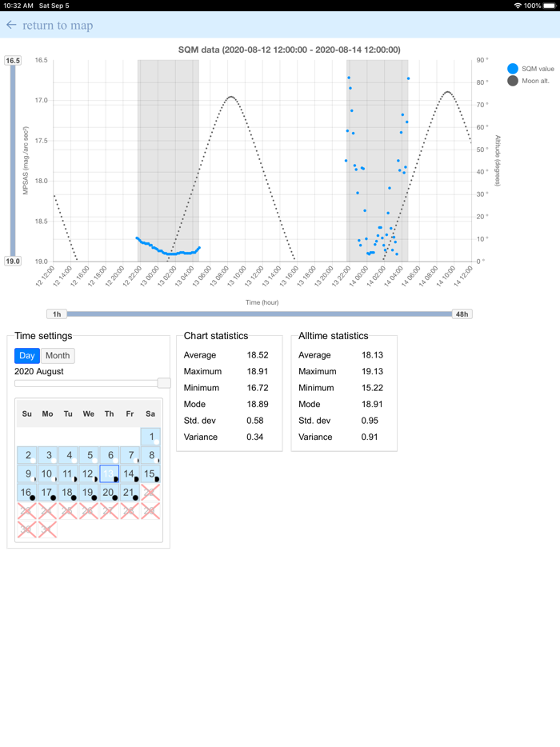Click the 19.0 lower MPSAS range handle
Viewport: 560px width, 747px height.
13,261
